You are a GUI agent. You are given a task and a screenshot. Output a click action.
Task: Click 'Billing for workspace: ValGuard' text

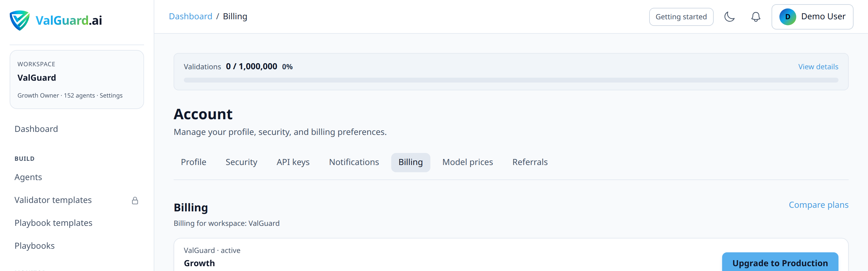click(226, 223)
